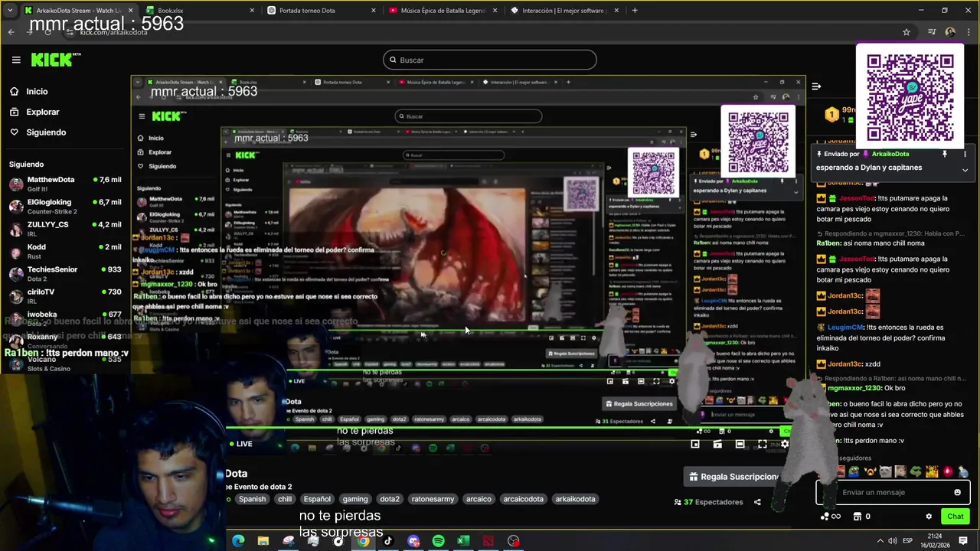This screenshot has width=980, height=551.
Task: Enter fullscreen on the video player
Action: (762, 444)
